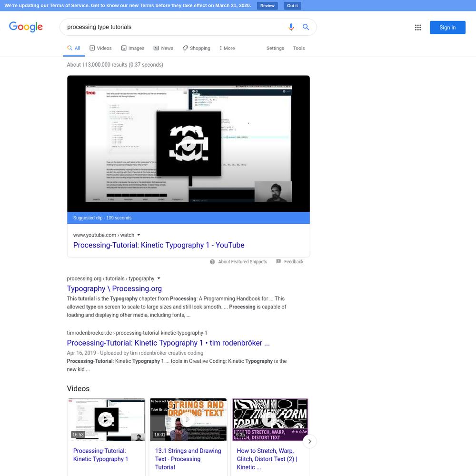Click the About Featured Snippets link text

click(x=243, y=262)
